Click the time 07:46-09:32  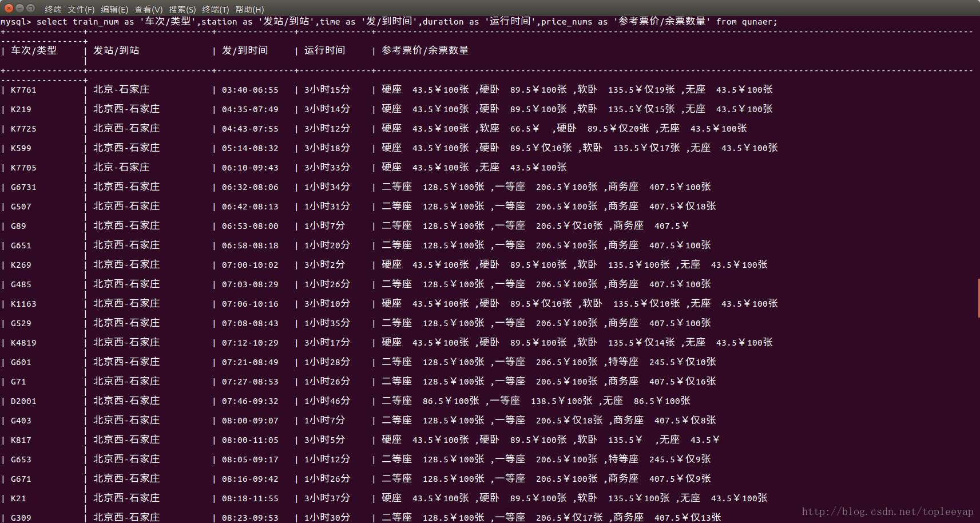(250, 401)
